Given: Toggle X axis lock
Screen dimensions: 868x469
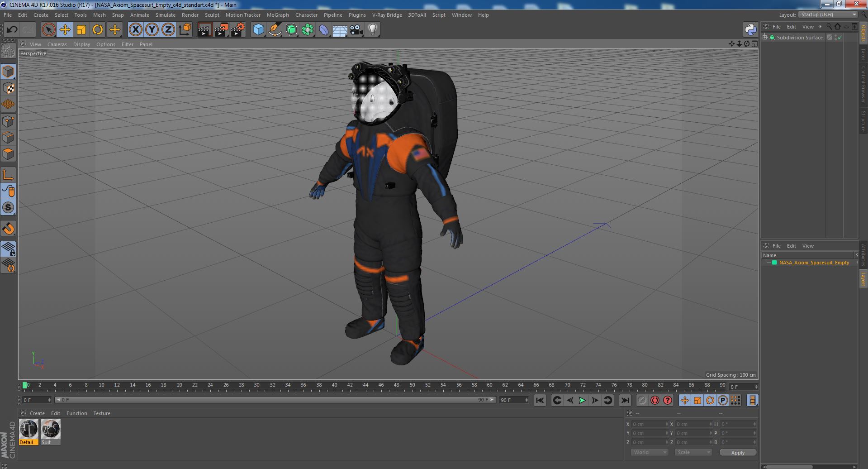Looking at the screenshot, I should (135, 30).
